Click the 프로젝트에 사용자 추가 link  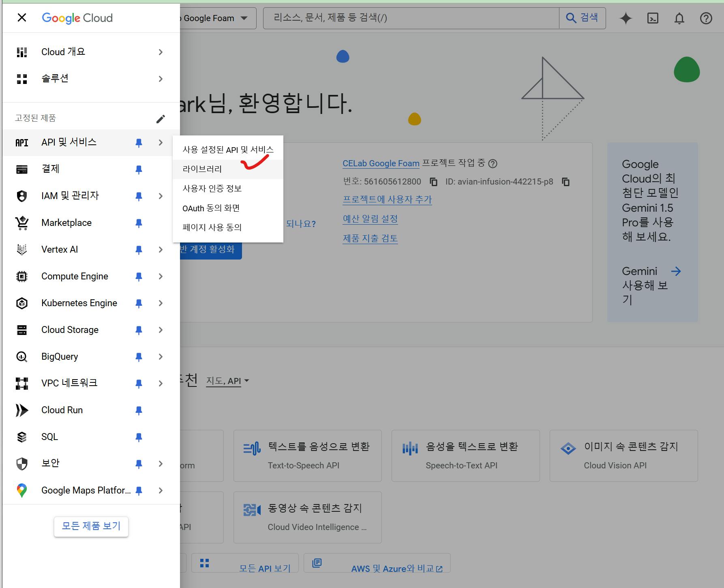[387, 200]
